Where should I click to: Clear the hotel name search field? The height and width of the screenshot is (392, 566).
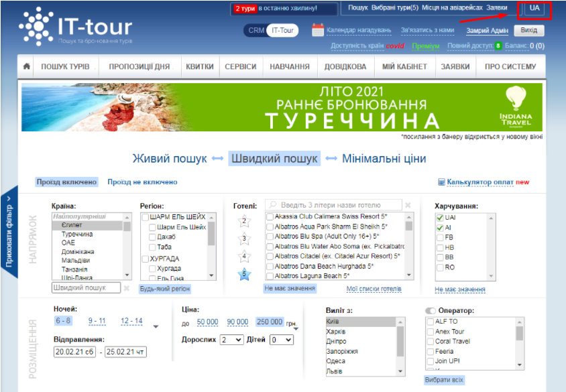[408, 205]
